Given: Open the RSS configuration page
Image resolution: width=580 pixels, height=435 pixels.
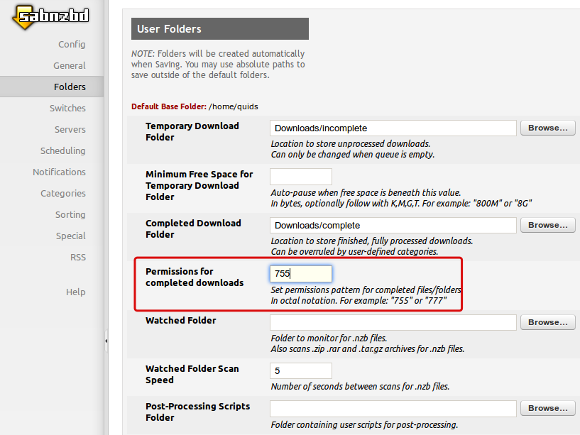Looking at the screenshot, I should click(x=78, y=257).
